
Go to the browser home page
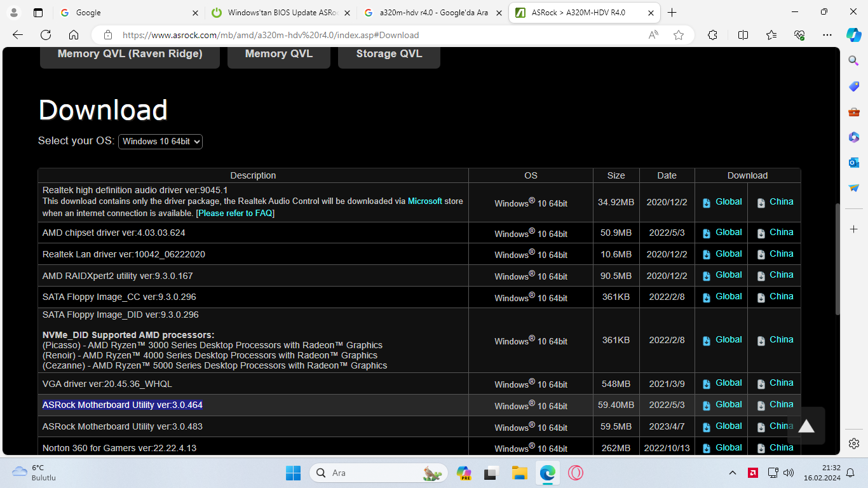[x=74, y=35]
